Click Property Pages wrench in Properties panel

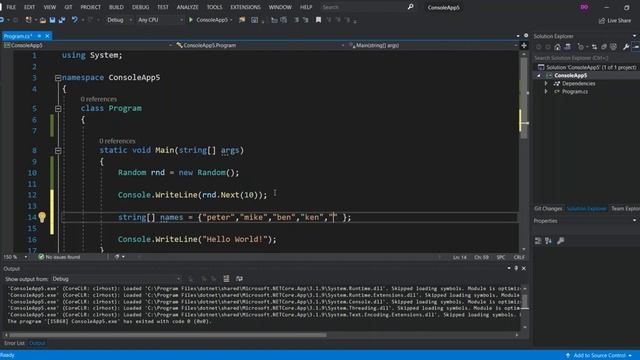click(x=560, y=241)
